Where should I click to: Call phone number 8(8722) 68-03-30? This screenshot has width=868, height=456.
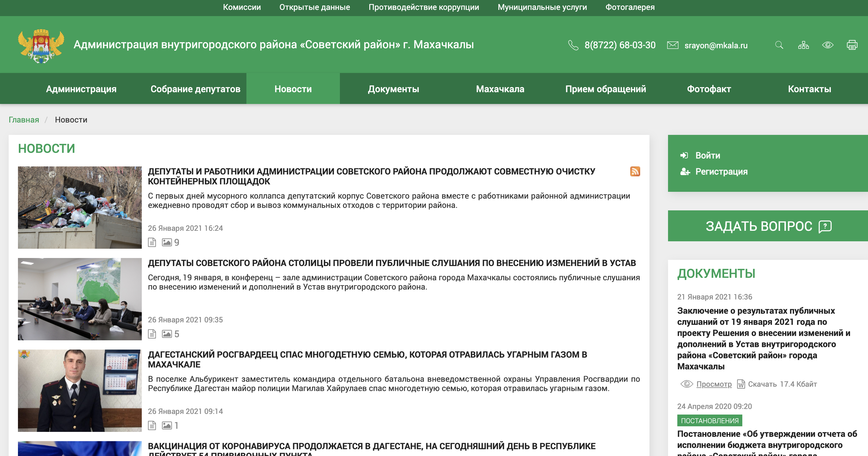[x=620, y=45]
